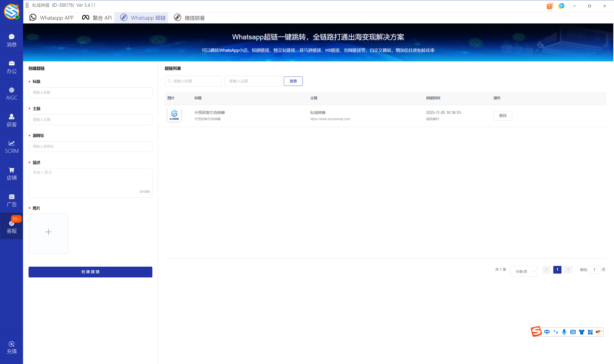Open the 店铺 shop sidebar icon

(12, 173)
